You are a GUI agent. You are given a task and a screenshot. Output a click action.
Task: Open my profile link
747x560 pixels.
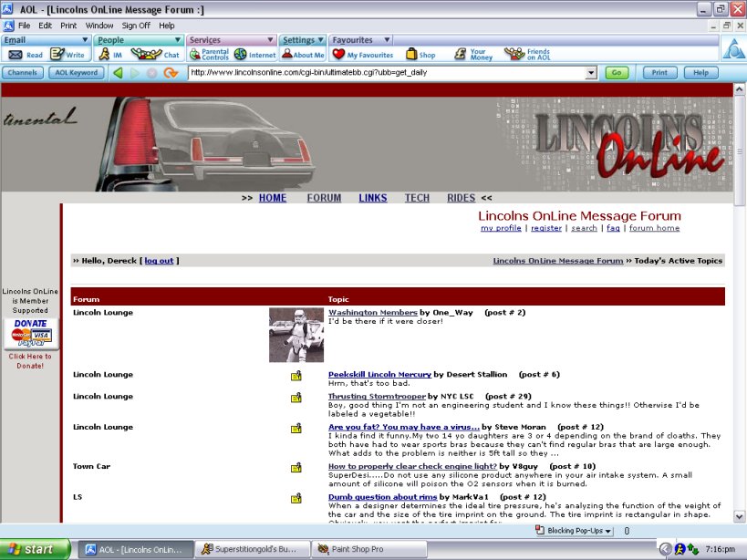click(501, 228)
